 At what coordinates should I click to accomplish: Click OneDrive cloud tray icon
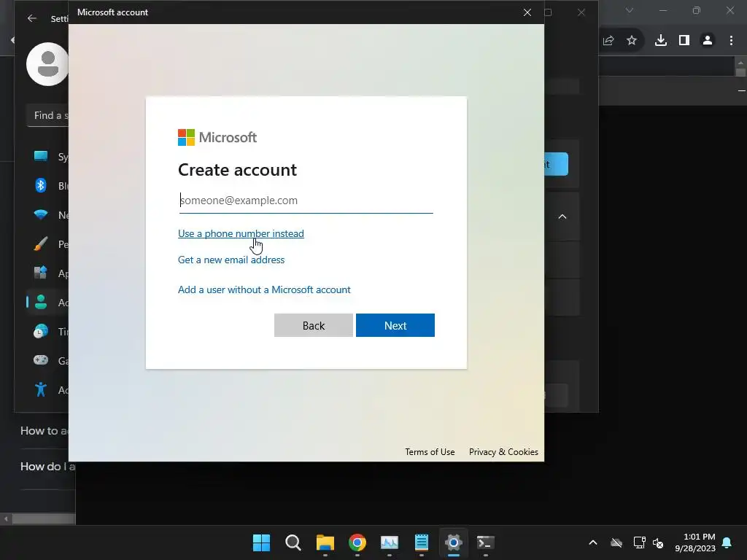(616, 542)
